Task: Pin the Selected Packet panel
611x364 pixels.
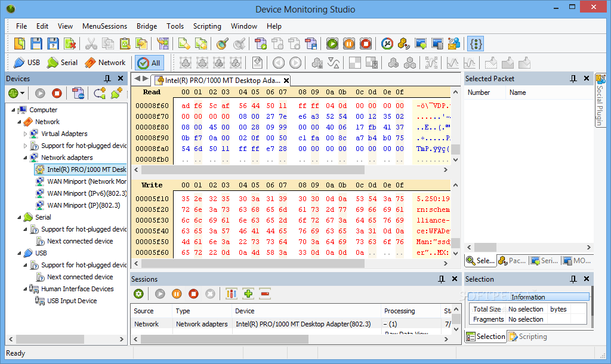Action: coord(573,79)
